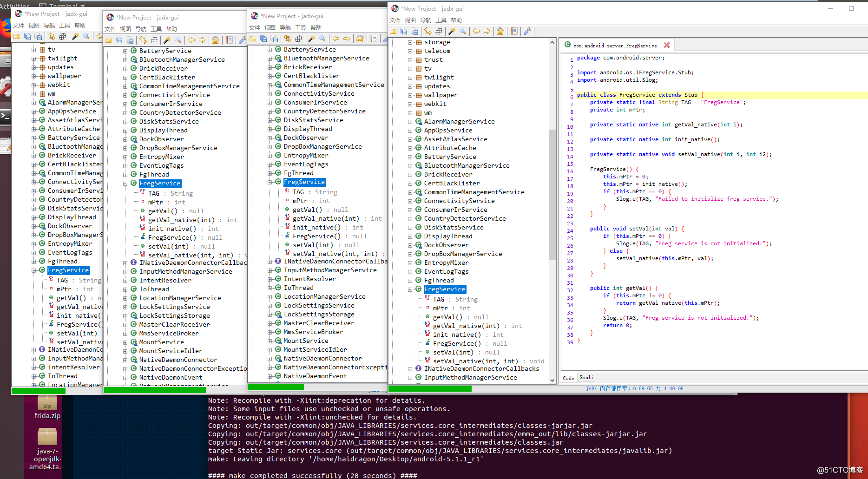
Task: Open Class search magnifier in the front jadx window
Action: pyautogui.click(x=463, y=31)
